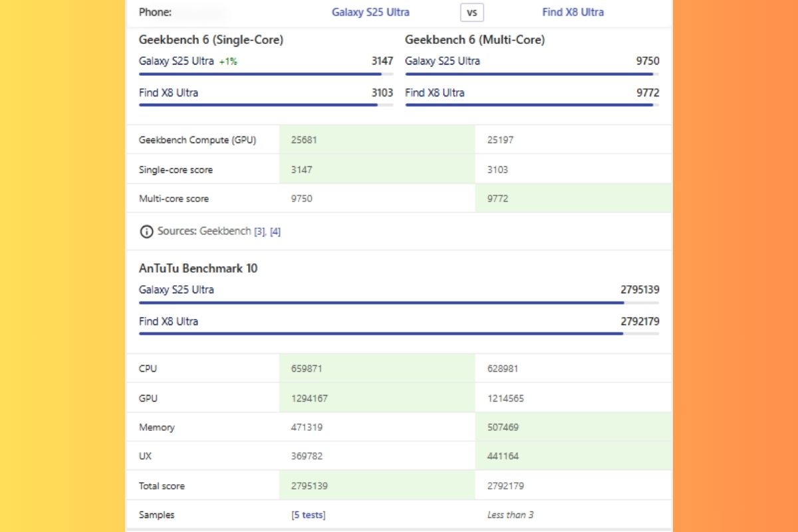Click 9750 in the Multi-core score table row
The height and width of the screenshot is (532, 798).
301,199
